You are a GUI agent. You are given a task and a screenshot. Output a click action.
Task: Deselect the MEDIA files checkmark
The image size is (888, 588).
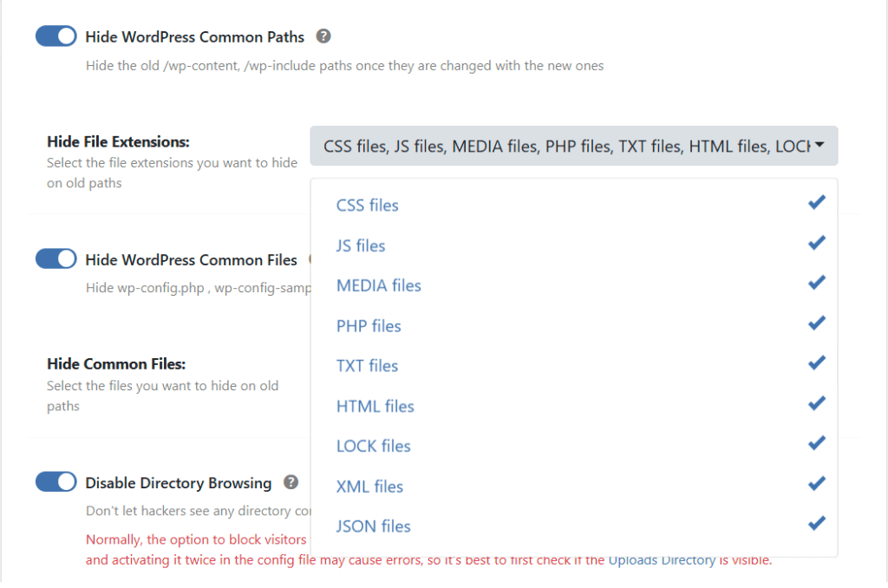click(816, 282)
